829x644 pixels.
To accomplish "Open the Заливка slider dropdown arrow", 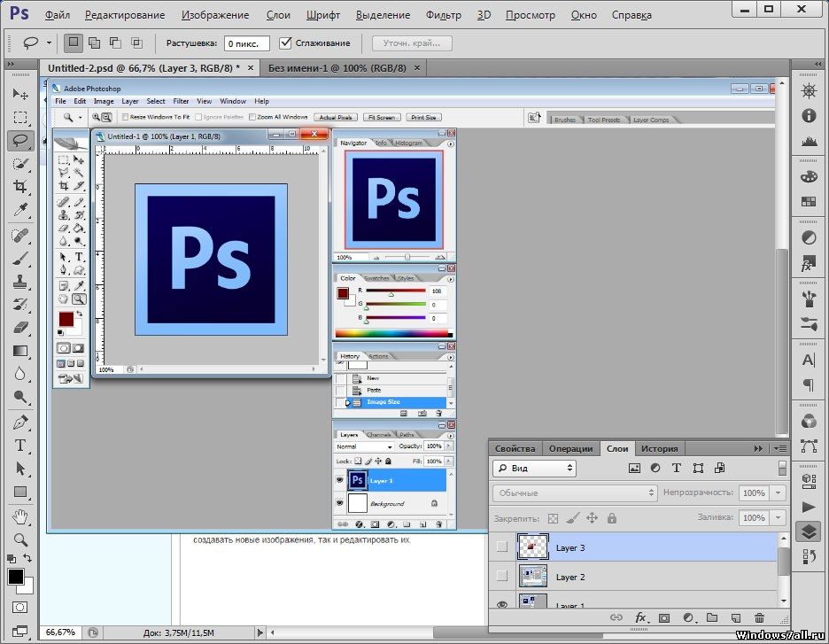I will point(779,517).
